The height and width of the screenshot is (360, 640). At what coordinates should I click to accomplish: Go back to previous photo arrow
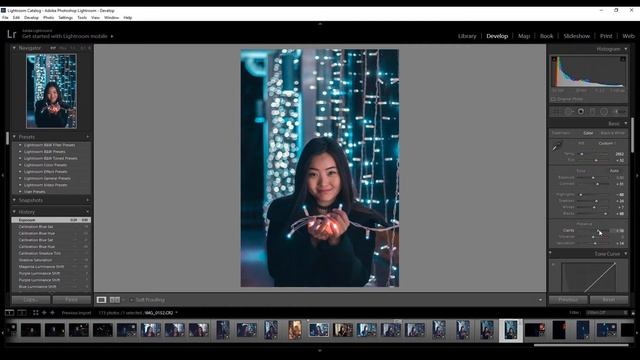(44, 313)
